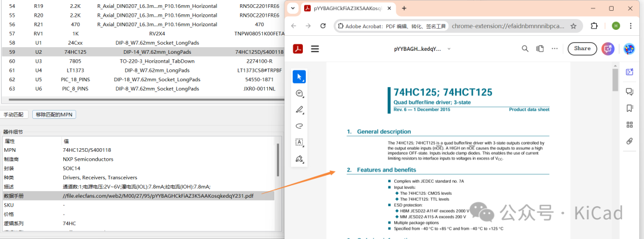This screenshot has height=239, width=644.
Task: Select the U4 LT1373 row
Action: (143, 71)
